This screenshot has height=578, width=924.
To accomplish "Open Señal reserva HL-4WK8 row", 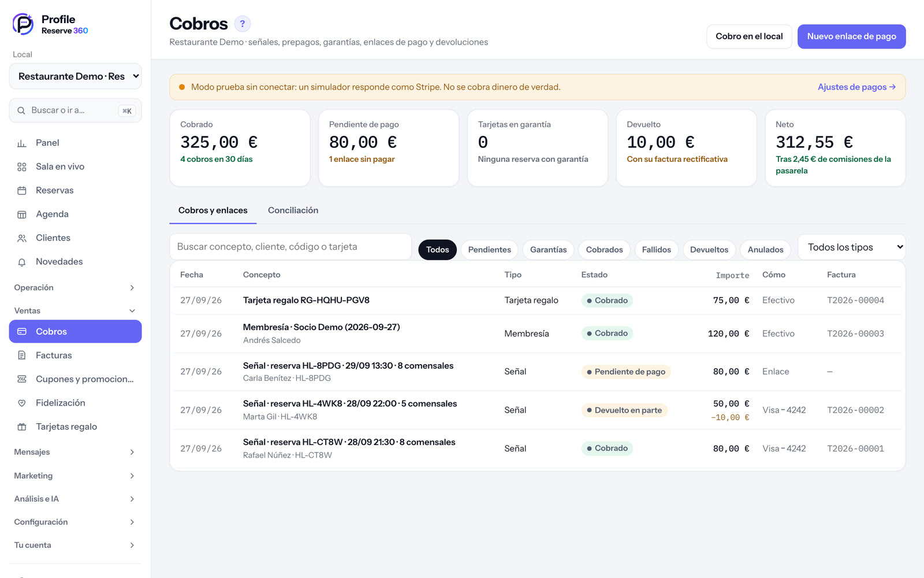I will 537,410.
